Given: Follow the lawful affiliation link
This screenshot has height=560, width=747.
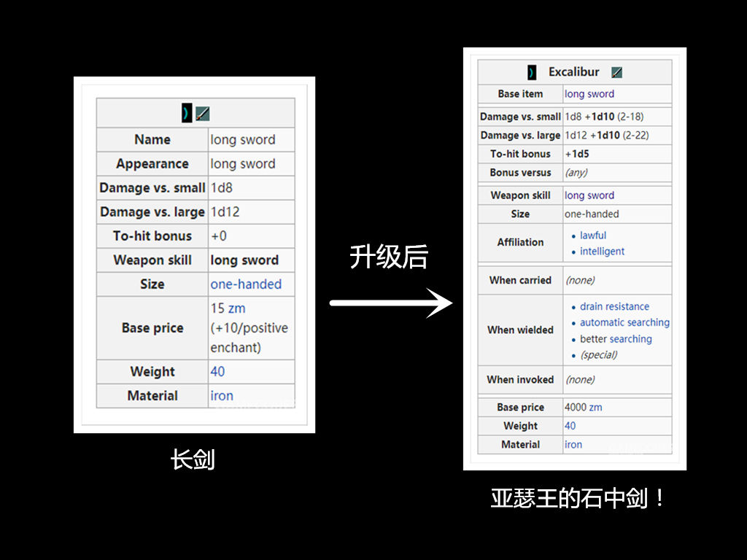Looking at the screenshot, I should [x=592, y=236].
